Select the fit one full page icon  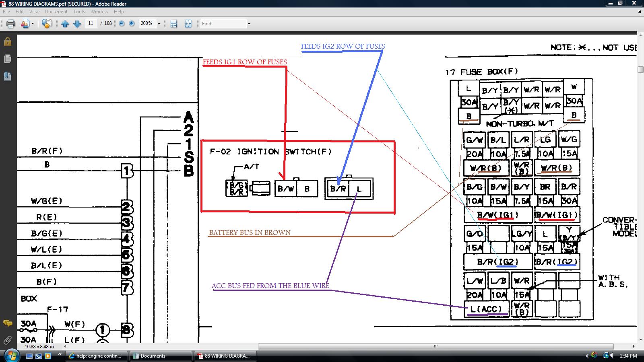(188, 24)
